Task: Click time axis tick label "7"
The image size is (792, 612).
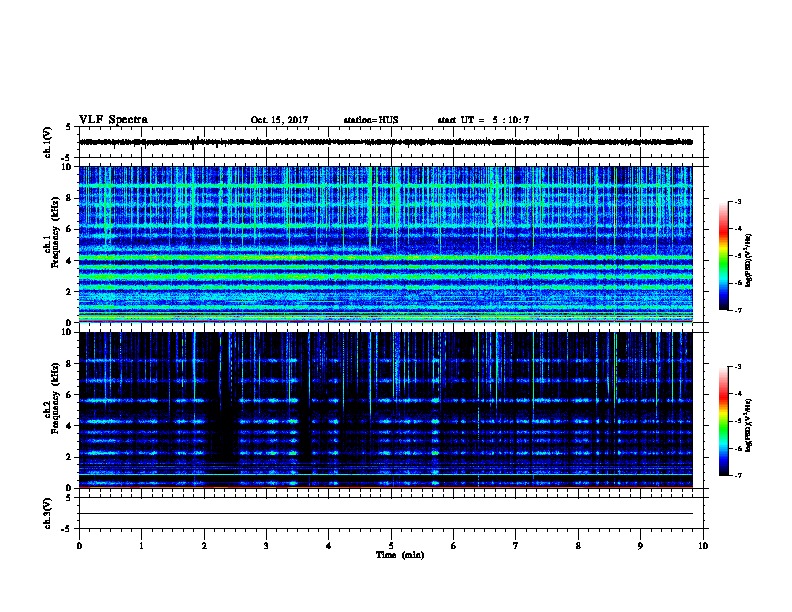Action: [x=516, y=545]
